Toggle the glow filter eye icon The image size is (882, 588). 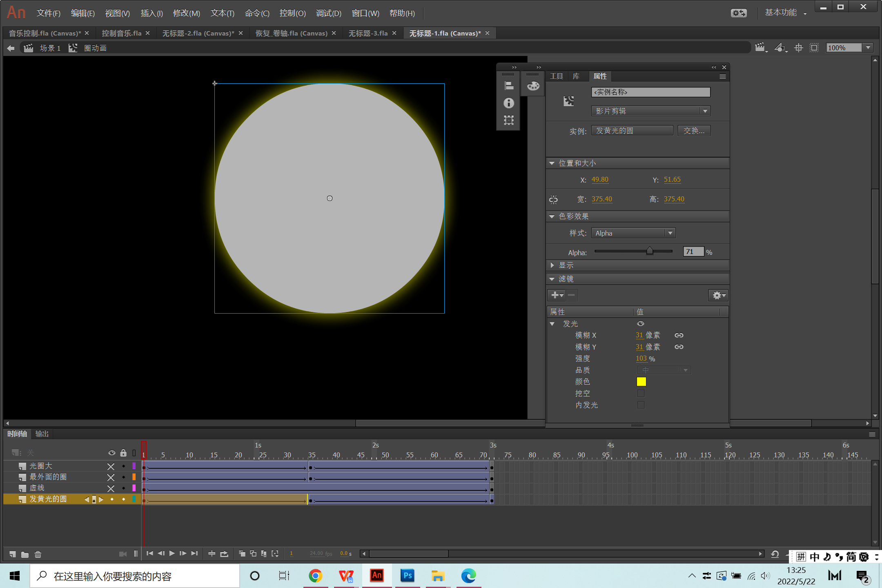click(640, 323)
